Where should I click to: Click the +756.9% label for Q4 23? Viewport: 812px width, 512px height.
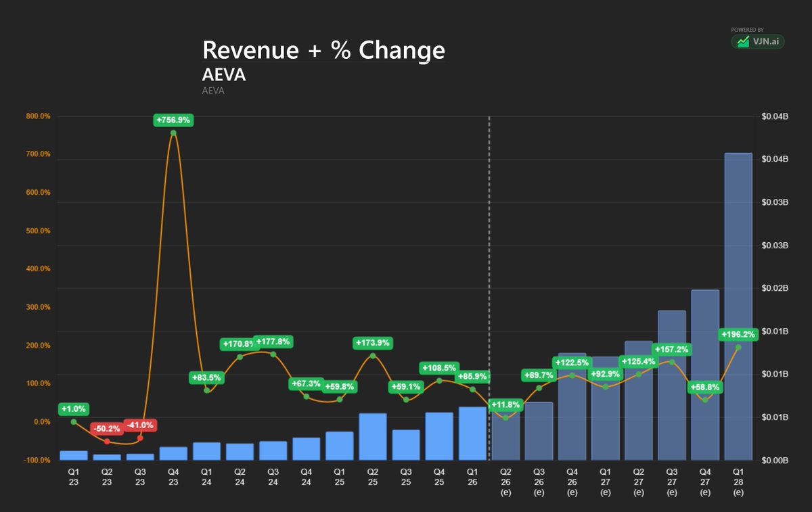174,120
